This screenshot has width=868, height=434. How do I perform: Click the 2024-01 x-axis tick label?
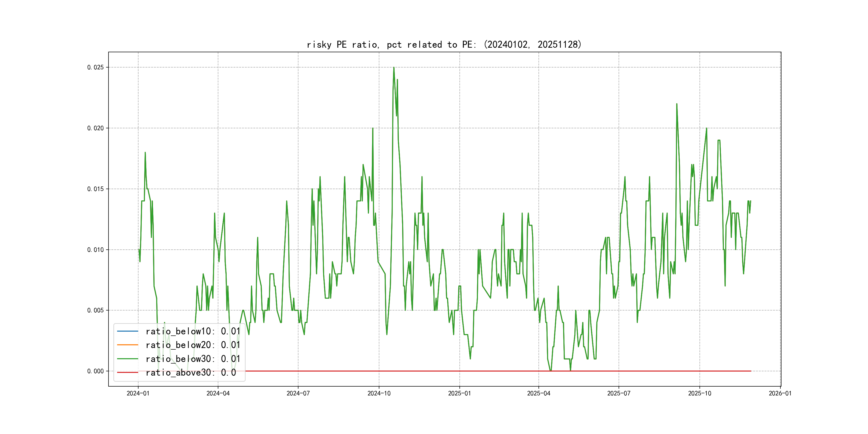pos(138,394)
